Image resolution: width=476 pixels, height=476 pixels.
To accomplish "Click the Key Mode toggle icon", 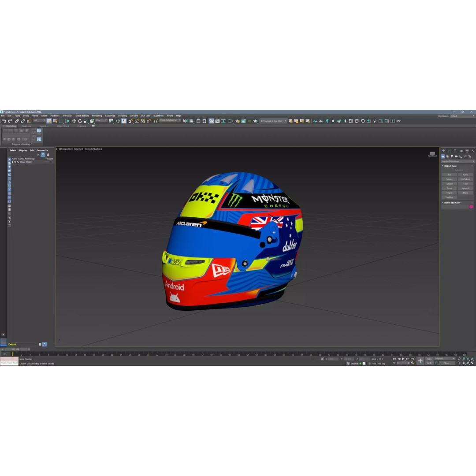I will pos(394,363).
